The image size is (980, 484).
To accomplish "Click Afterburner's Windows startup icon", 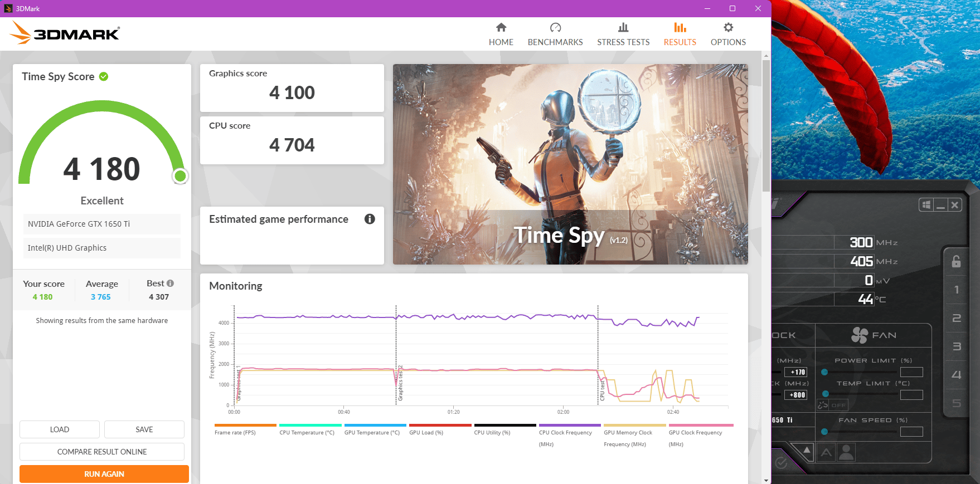I will click(926, 205).
